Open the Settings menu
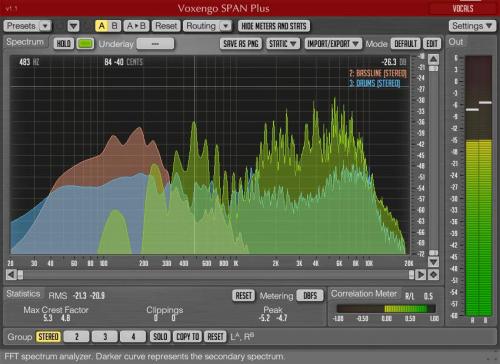Screen dimensions: 500x364 click(x=472, y=26)
